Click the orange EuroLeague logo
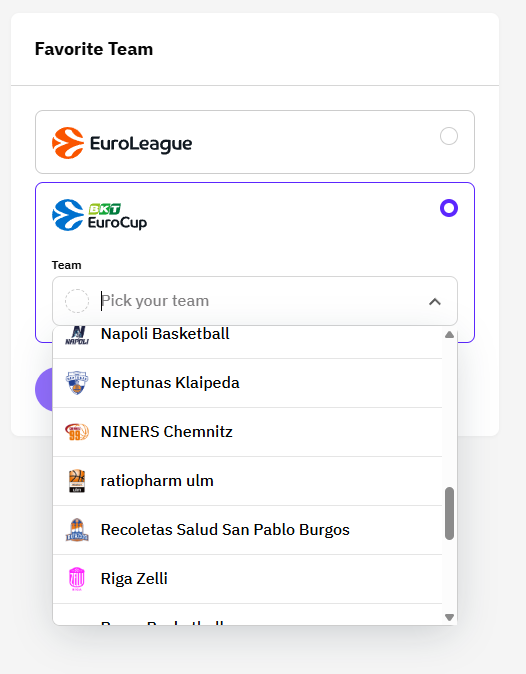The height and width of the screenshot is (674, 526). (x=122, y=143)
